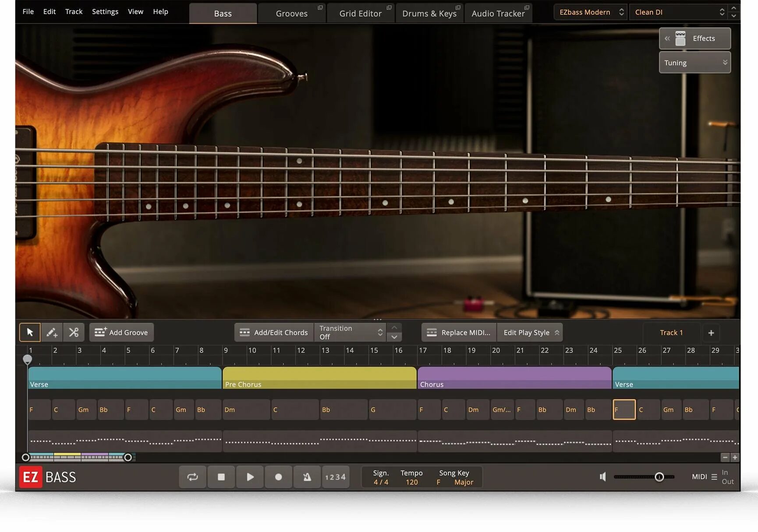Start playback with Play button
The image size is (758, 532).
coord(250,477)
